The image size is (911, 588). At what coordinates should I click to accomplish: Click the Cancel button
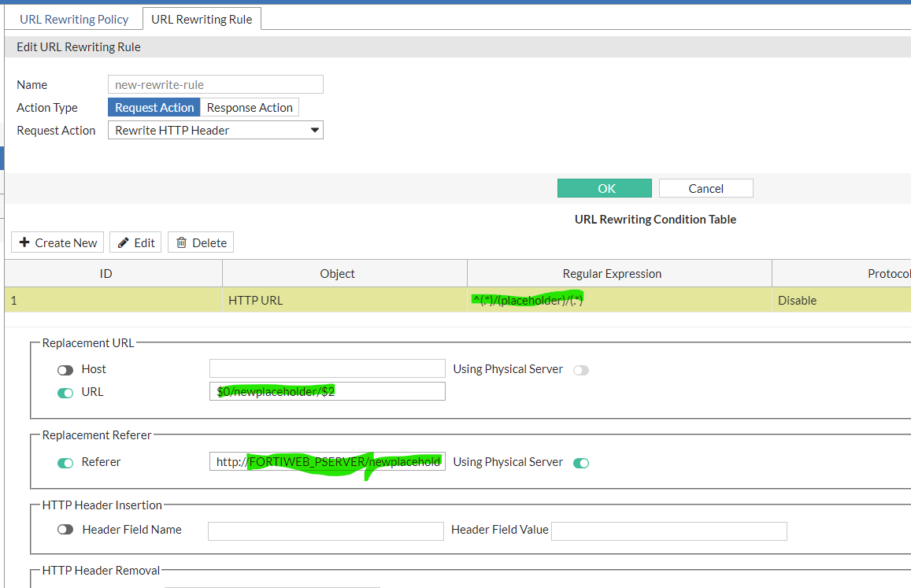[705, 188]
